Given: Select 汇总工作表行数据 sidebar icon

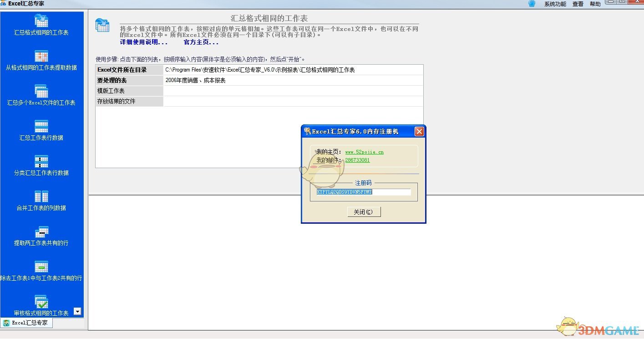Looking at the screenshot, I should [x=41, y=126].
